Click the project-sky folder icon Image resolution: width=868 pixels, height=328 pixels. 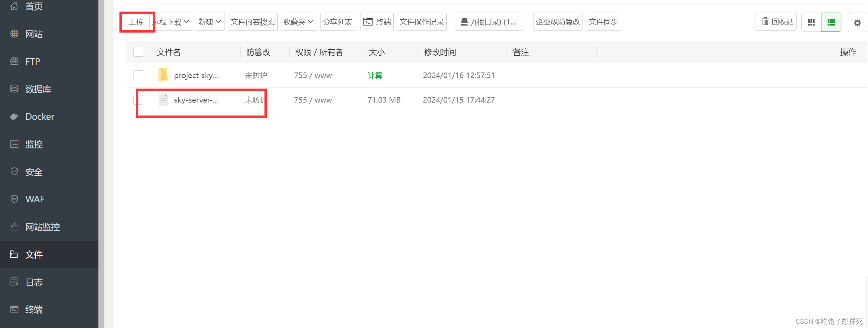pyautogui.click(x=163, y=75)
